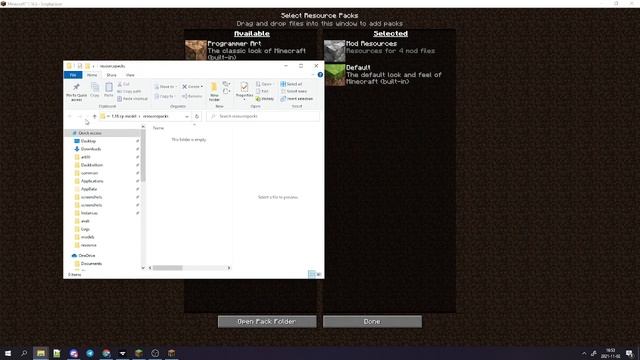The height and width of the screenshot is (360, 640).
Task: Select the Share ribbon tab
Action: pyautogui.click(x=111, y=75)
